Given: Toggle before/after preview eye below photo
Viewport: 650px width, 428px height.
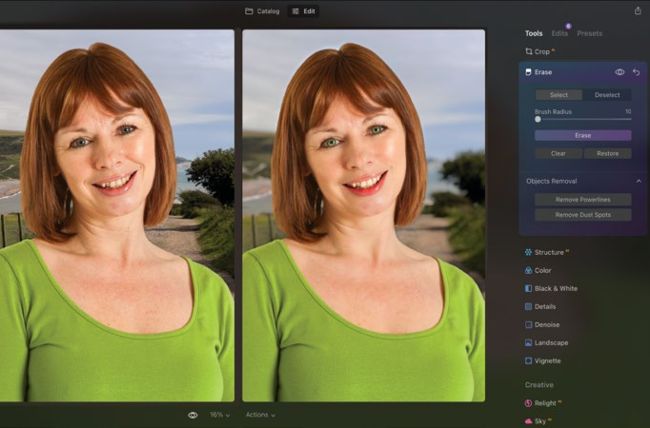Looking at the screenshot, I should 192,414.
